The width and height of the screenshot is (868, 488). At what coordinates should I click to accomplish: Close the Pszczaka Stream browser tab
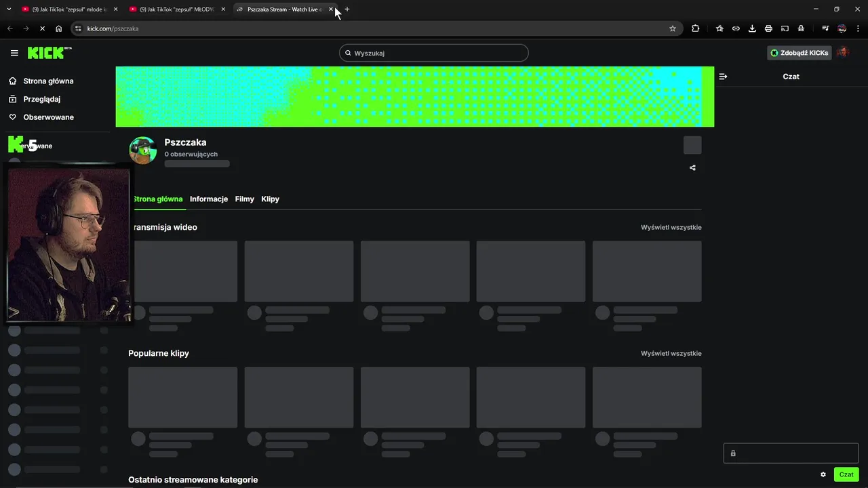click(x=331, y=9)
